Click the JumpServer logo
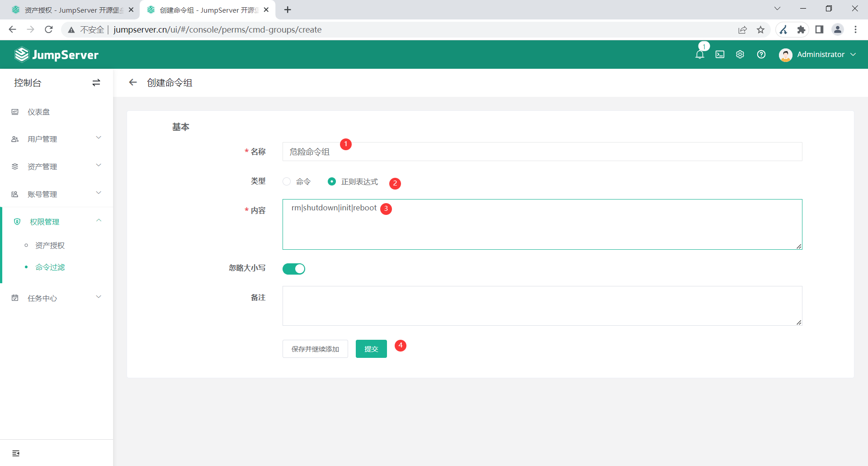 point(57,55)
